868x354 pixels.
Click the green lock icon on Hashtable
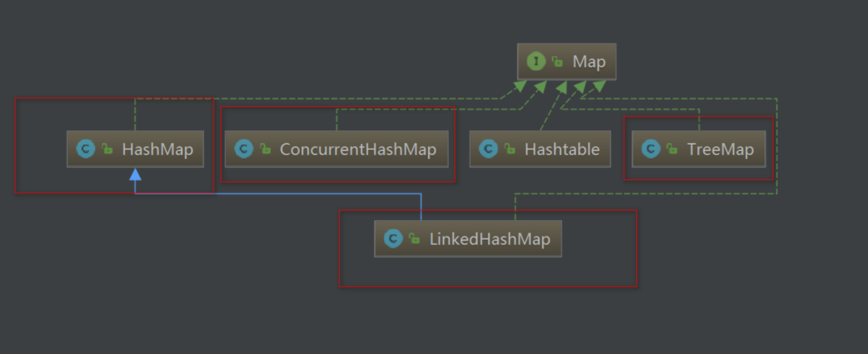pyautogui.click(x=510, y=150)
